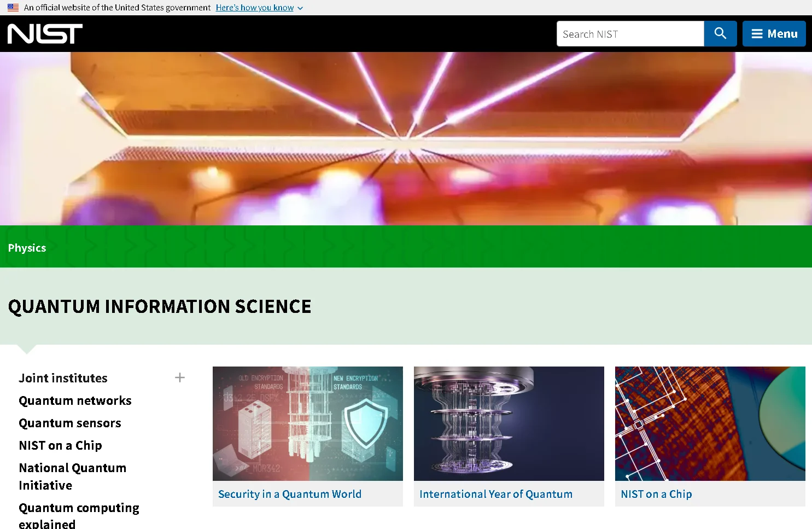Click the NIST on a Chip card link
Viewport: 812px width, 529px height.
656,493
